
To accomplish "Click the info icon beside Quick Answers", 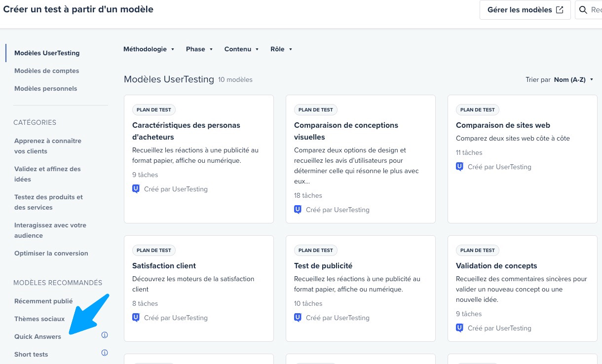I will pyautogui.click(x=105, y=335).
